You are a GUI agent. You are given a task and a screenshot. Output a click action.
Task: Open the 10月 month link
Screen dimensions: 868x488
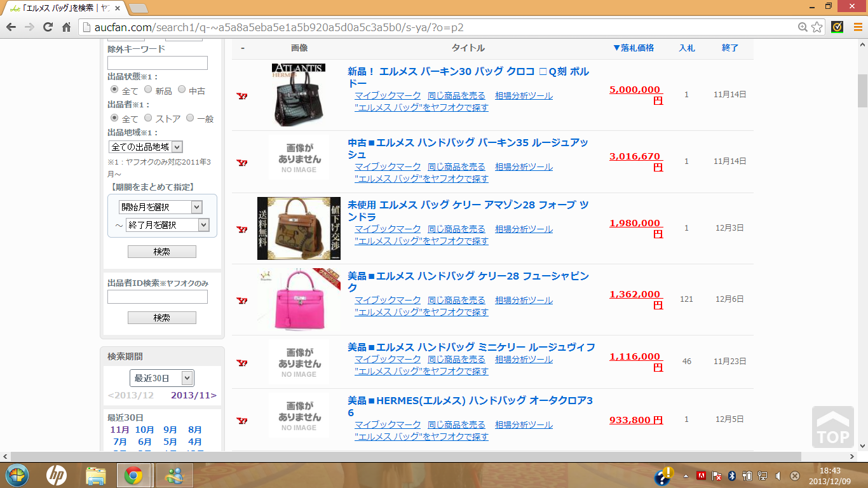(x=144, y=430)
